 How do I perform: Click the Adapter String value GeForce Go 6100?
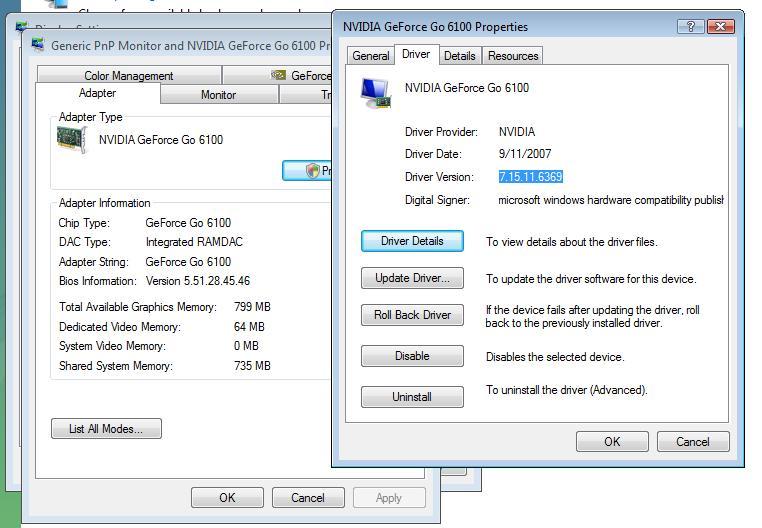188,262
